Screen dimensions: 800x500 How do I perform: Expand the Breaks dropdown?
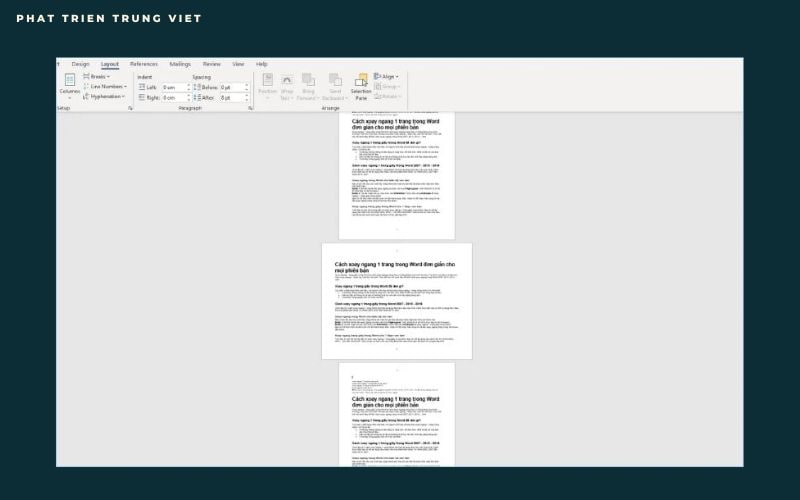point(98,76)
